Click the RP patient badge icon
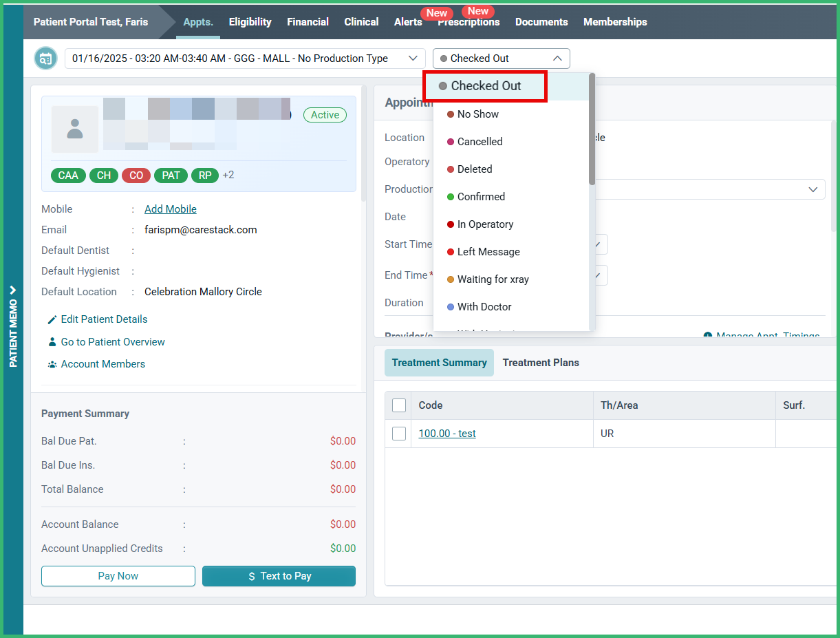Viewport: 840px width, 638px height. coord(204,175)
